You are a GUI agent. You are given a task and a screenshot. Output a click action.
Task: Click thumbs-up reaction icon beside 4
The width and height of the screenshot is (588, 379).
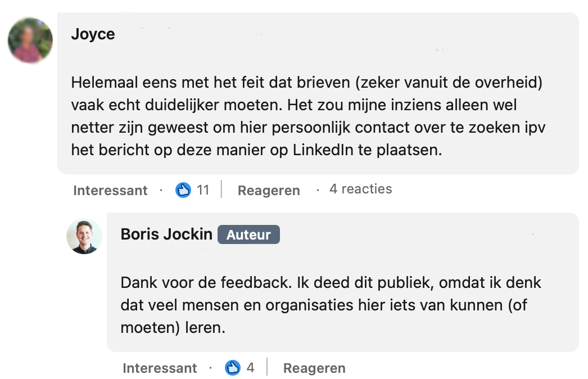pos(232,368)
